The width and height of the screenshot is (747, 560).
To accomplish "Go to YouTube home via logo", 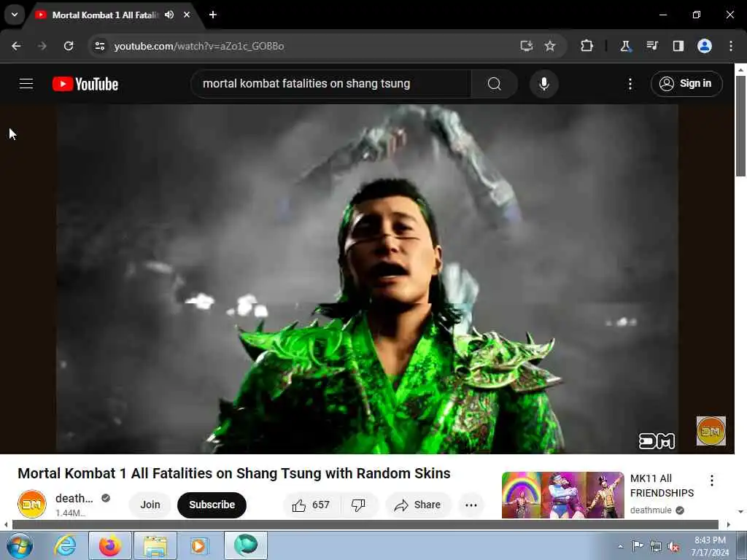I will [85, 84].
